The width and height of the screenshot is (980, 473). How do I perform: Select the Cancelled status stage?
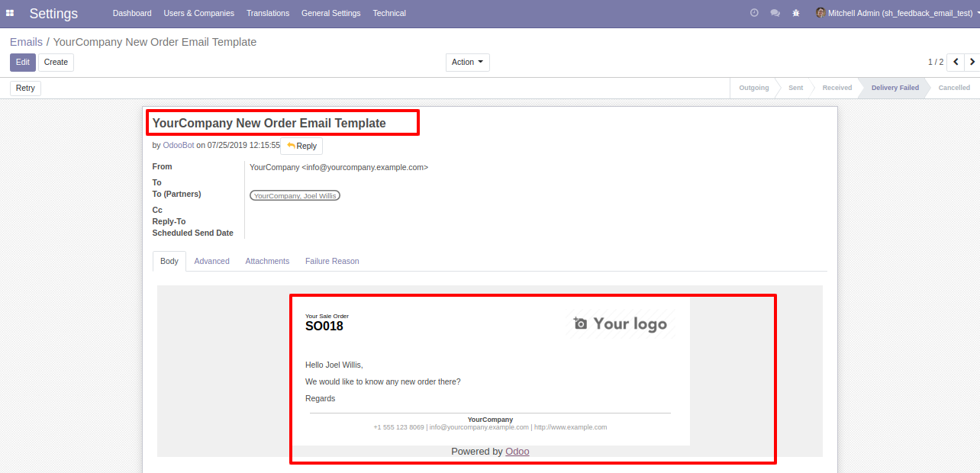[954, 88]
